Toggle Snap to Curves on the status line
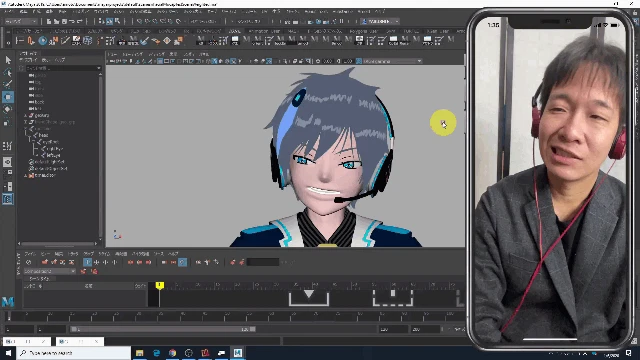 (x=147, y=21)
